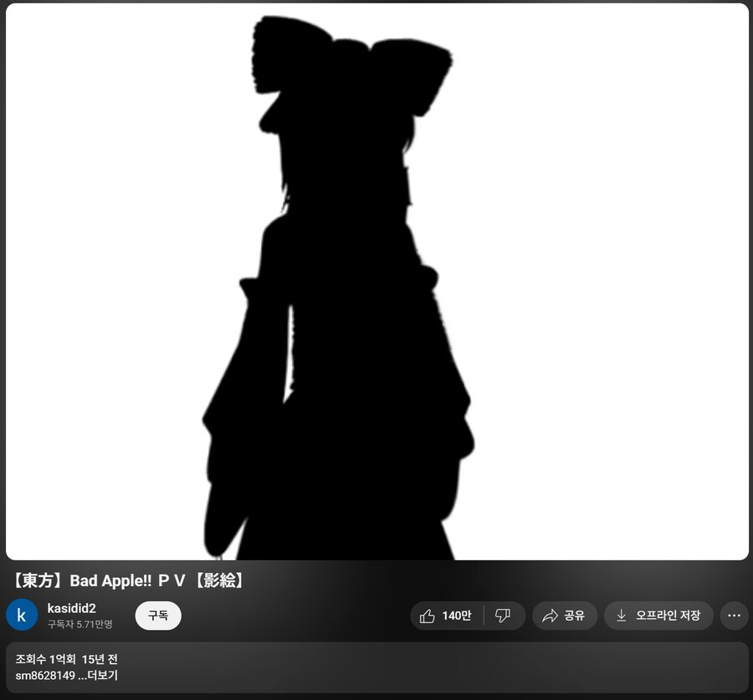Click the description box showing video details

(376, 667)
